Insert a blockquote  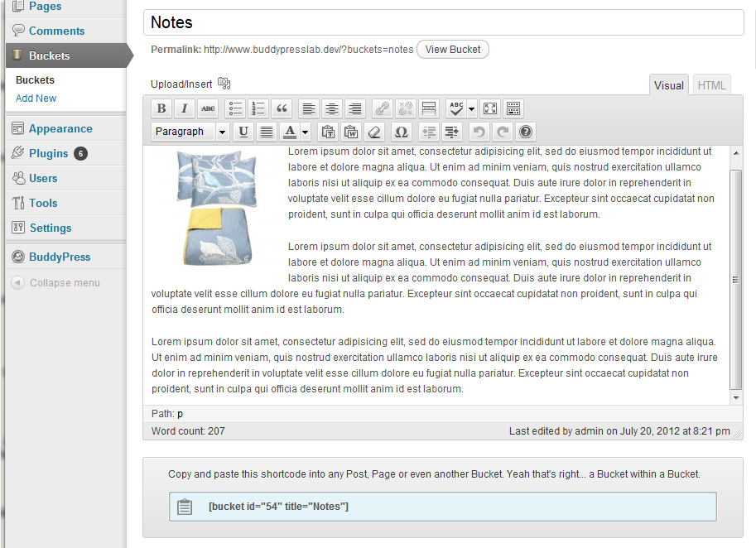click(x=282, y=108)
